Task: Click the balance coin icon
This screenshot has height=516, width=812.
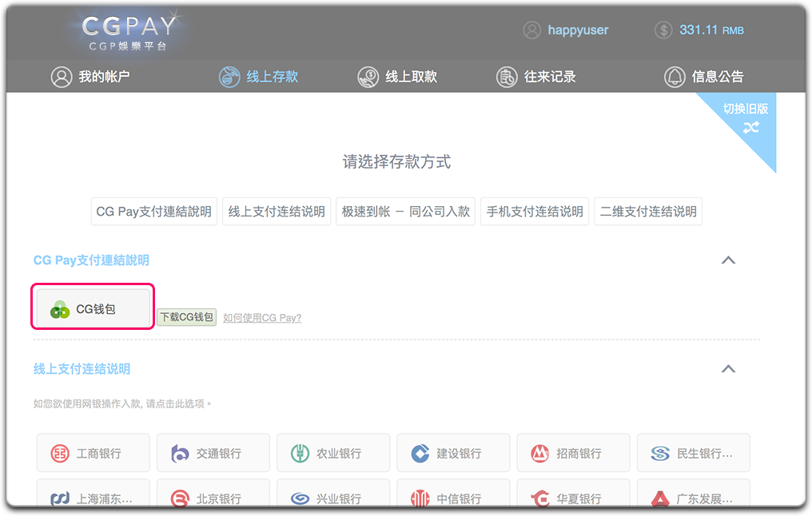Action: coord(663,30)
